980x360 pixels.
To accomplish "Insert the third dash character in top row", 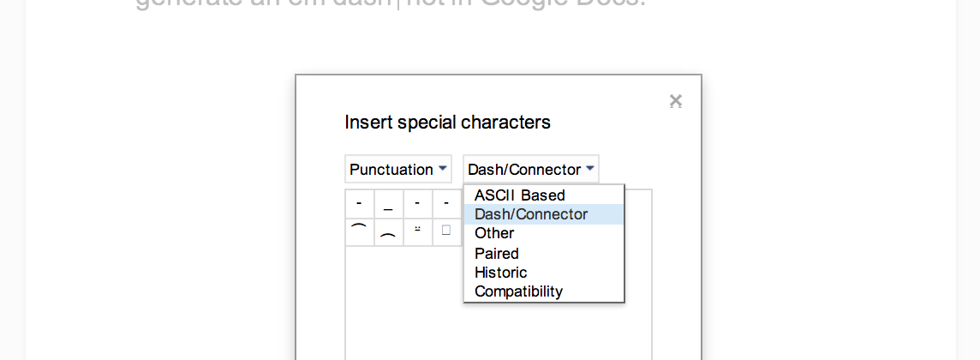I will click(x=417, y=204).
